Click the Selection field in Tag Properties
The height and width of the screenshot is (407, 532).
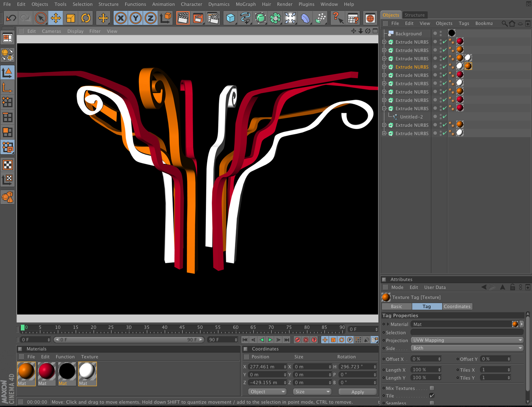click(x=467, y=332)
